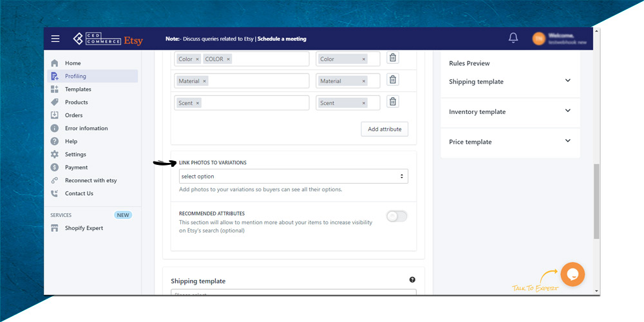
Task: Open the Error infomation menu item
Action: [86, 128]
